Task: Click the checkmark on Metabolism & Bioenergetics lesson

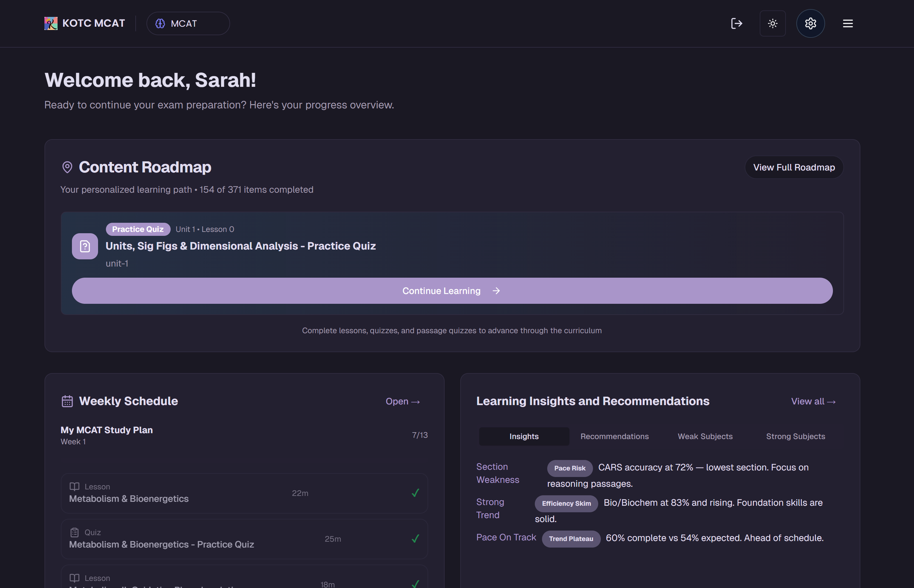Action: click(x=415, y=493)
